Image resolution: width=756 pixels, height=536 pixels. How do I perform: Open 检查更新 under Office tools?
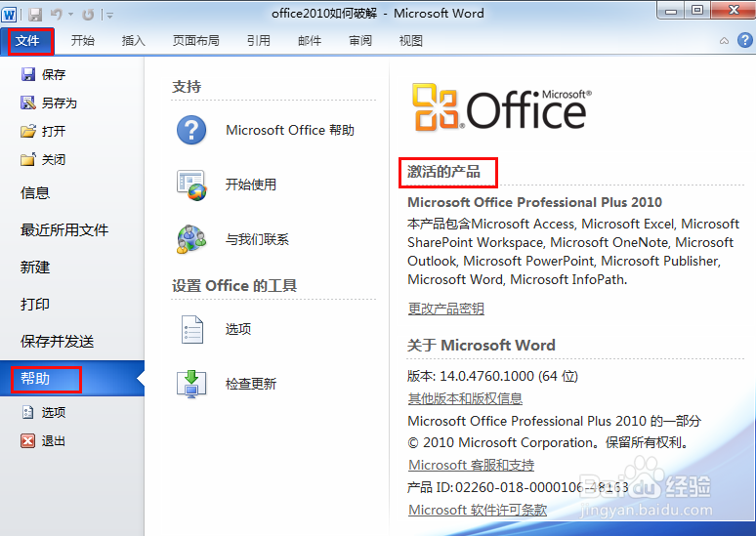(x=251, y=384)
